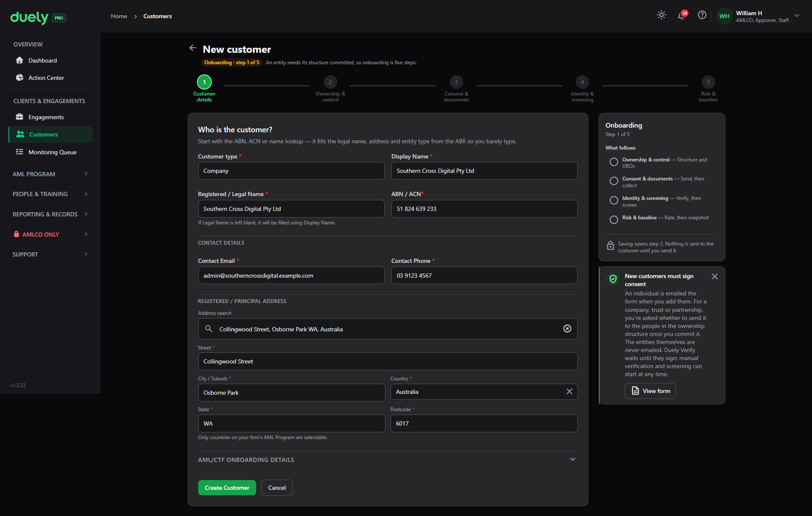Click the Contact Email field

coord(291,276)
